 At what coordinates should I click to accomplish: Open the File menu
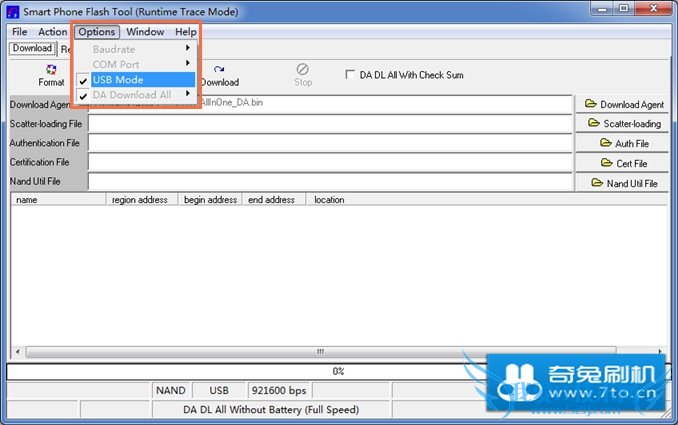(x=19, y=32)
